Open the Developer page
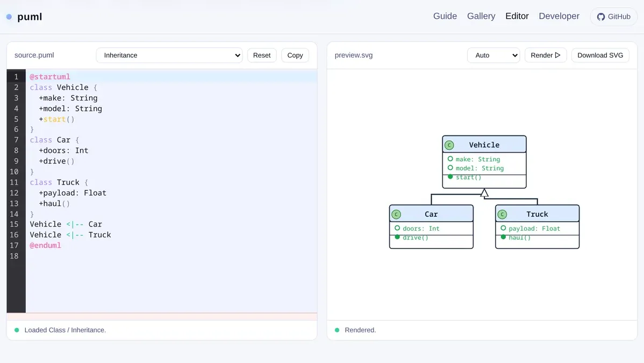Viewport: 644px width, 363px height. pyautogui.click(x=559, y=16)
